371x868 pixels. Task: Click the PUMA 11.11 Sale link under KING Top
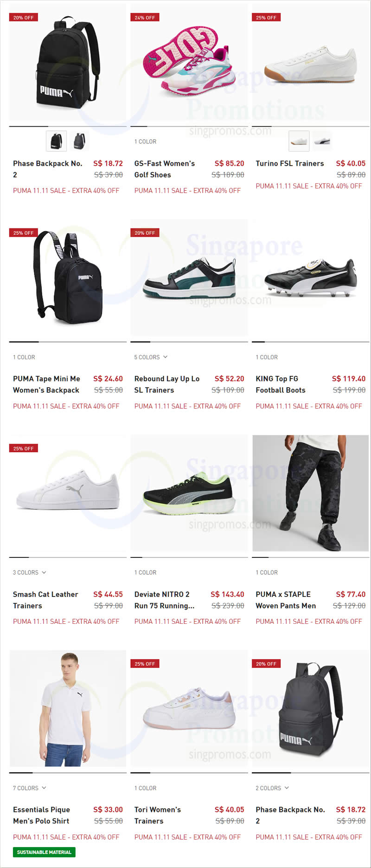coord(309,406)
